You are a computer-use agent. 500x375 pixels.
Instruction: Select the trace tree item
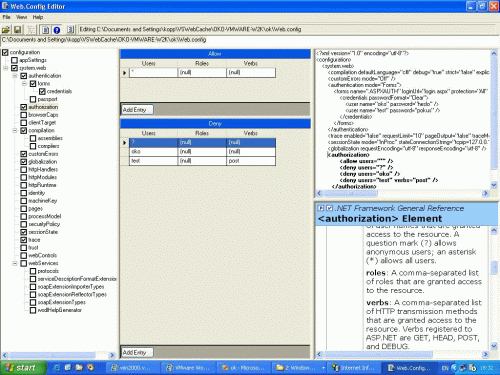pos(34,240)
